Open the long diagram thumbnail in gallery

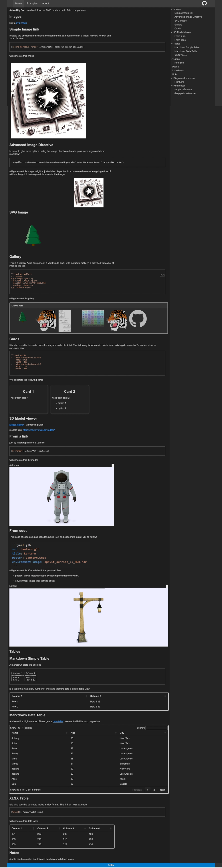click(65, 320)
